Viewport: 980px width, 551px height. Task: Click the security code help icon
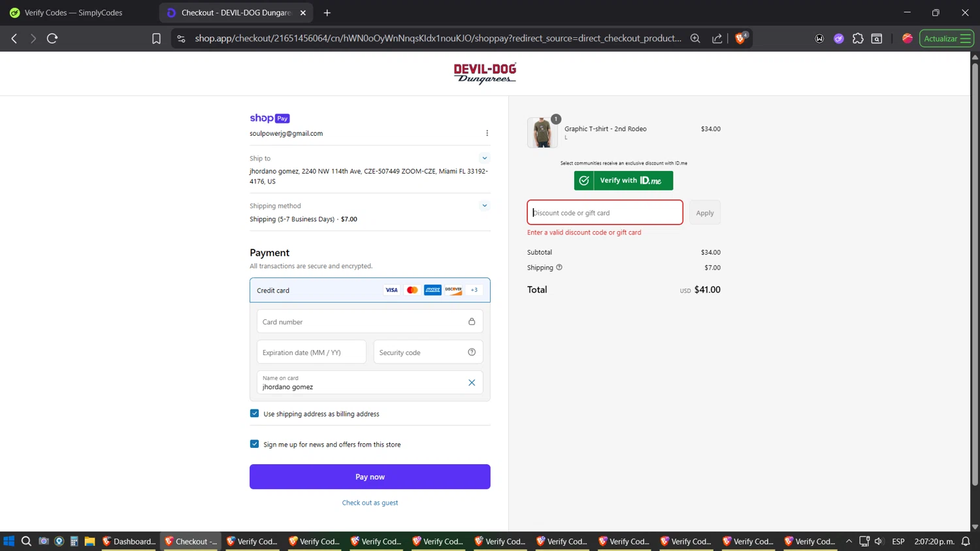pyautogui.click(x=472, y=352)
